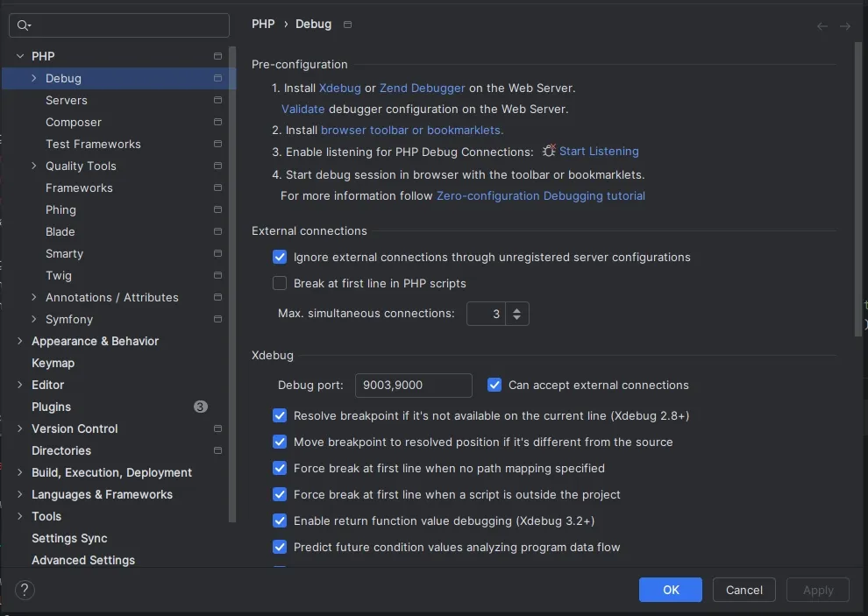Open help with the question mark button
Image resolution: width=868 pixels, height=616 pixels.
[25, 590]
